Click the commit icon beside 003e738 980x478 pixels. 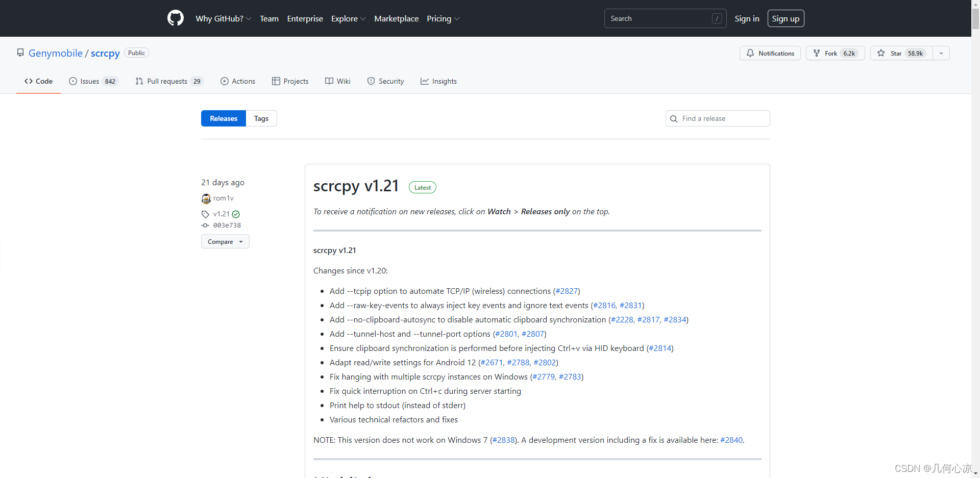(205, 225)
